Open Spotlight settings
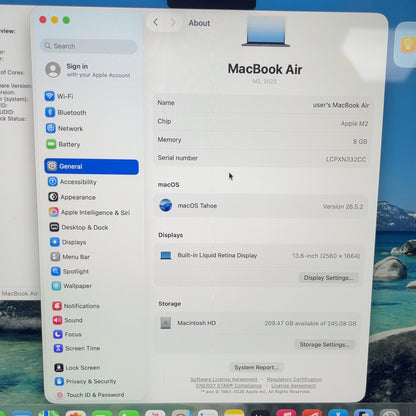 (70, 271)
